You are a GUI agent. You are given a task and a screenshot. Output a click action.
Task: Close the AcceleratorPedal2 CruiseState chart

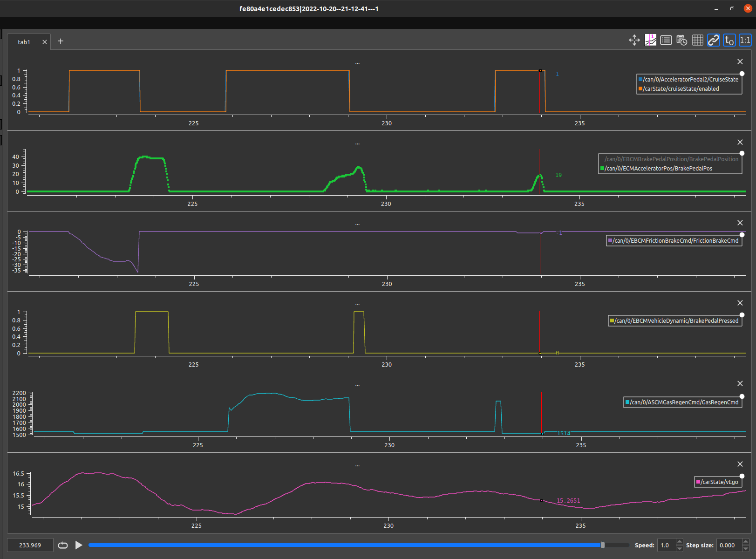coord(740,61)
